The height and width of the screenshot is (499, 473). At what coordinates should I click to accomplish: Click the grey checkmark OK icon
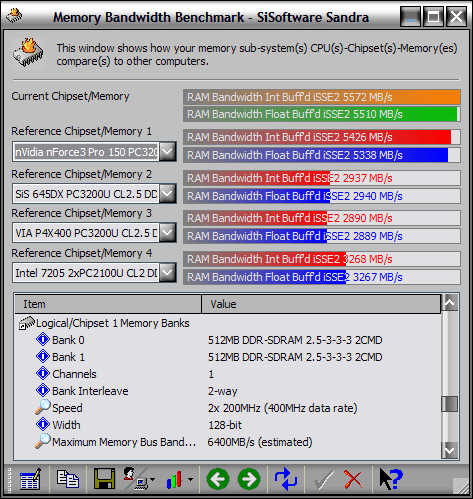tap(324, 479)
